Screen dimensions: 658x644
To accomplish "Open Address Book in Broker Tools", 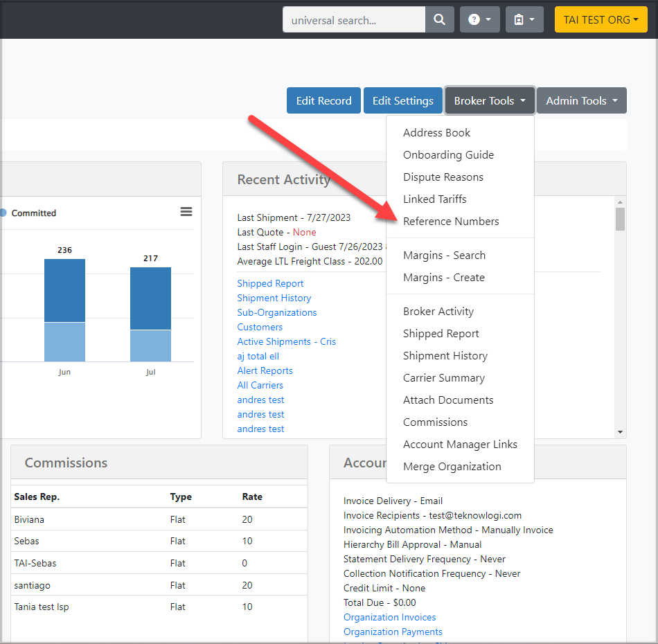I will click(436, 133).
